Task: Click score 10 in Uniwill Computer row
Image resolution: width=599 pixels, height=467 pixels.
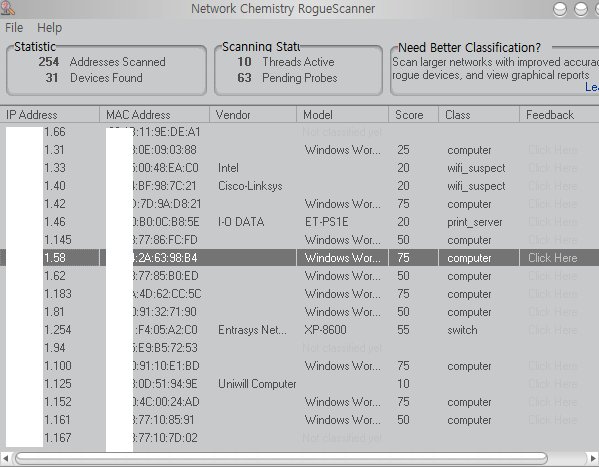Action: tap(403, 384)
